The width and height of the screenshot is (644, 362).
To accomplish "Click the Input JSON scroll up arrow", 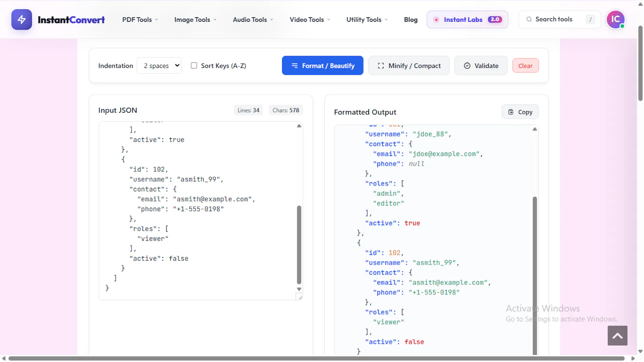I will coord(299,126).
